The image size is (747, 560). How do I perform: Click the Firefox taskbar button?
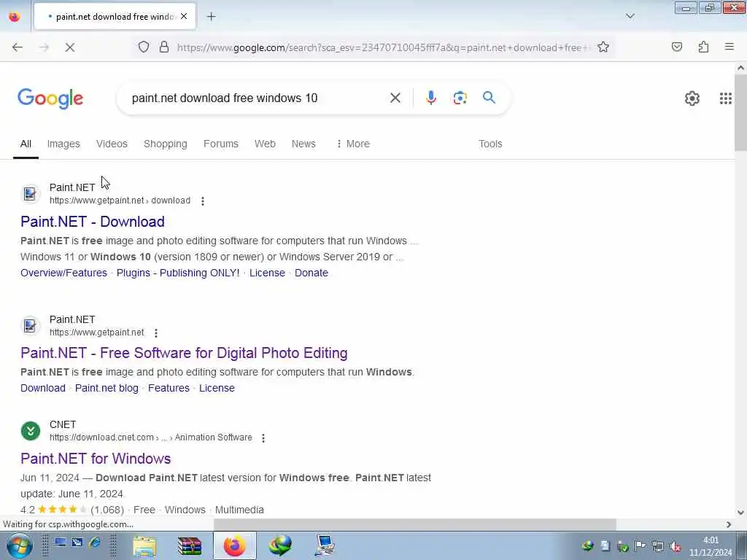[x=234, y=545]
